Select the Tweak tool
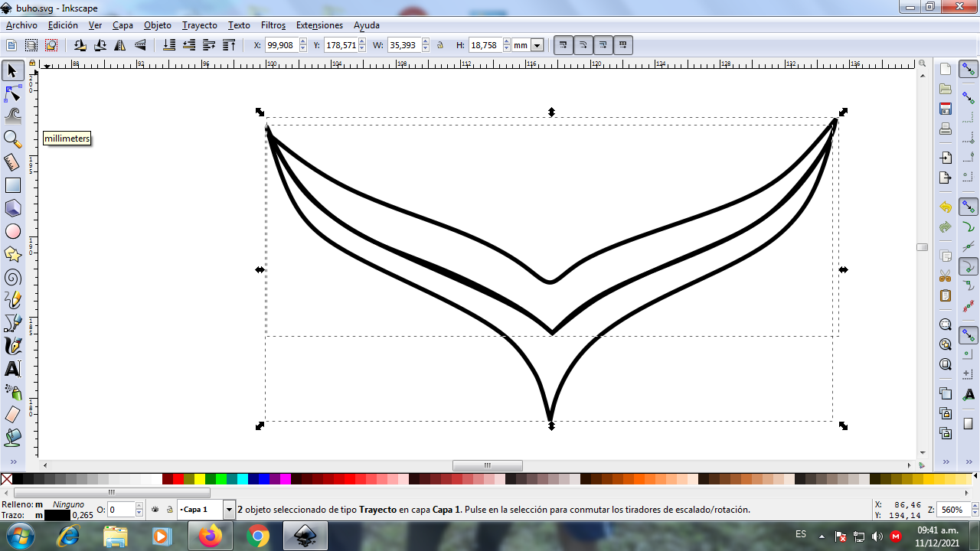Screen dimensions: 980x551 [12, 116]
